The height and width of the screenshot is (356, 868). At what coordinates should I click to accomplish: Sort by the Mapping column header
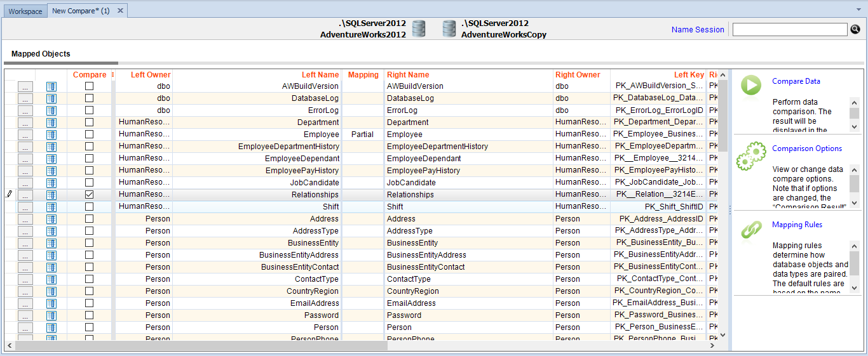(x=363, y=75)
